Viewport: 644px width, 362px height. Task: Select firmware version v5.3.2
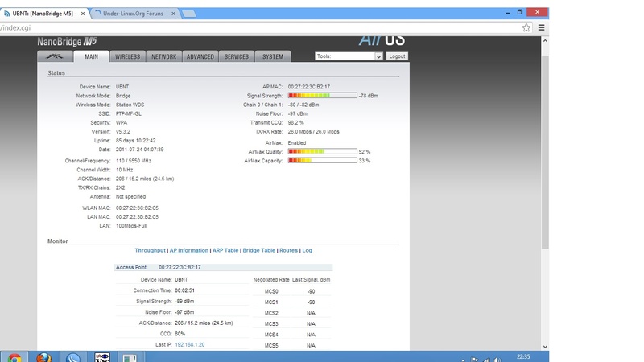123,132
